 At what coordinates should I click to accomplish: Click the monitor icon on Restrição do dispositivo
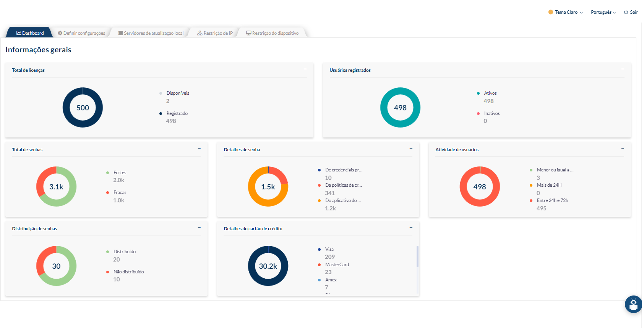point(248,33)
